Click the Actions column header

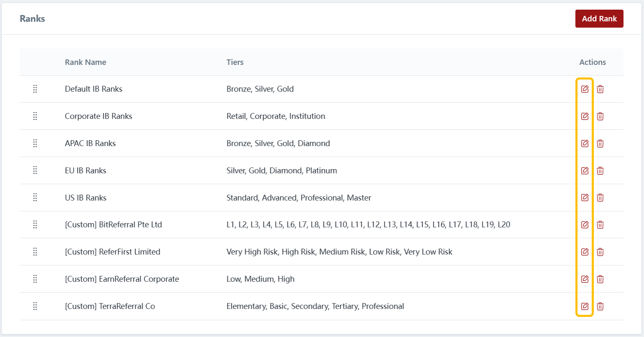(593, 62)
